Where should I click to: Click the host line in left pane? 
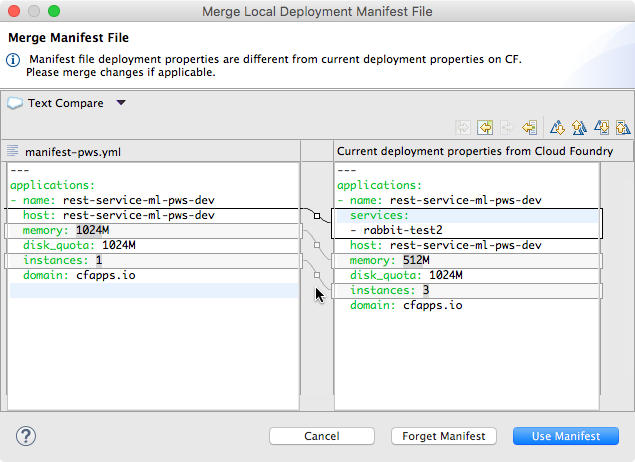click(153, 215)
